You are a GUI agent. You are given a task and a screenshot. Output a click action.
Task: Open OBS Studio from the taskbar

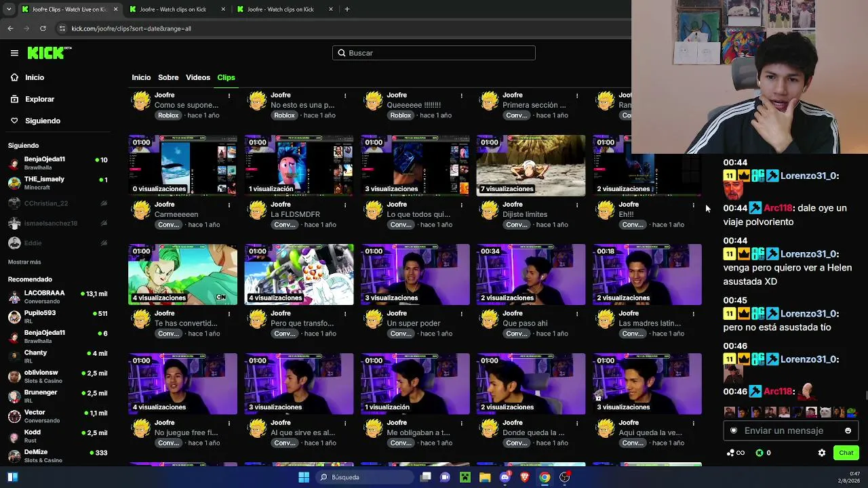coord(564,477)
